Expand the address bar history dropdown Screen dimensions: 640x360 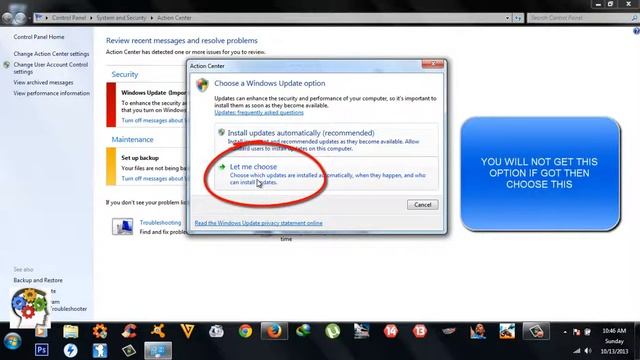coord(507,18)
